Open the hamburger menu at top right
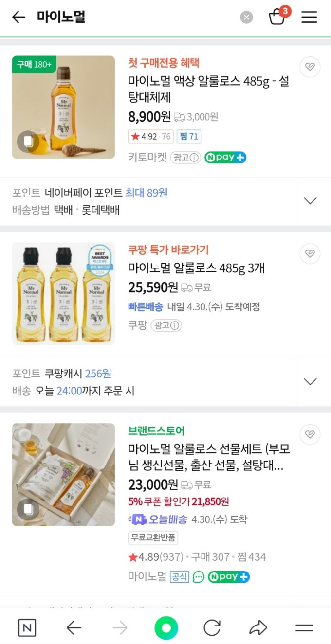This screenshot has width=331, height=644. (310, 17)
